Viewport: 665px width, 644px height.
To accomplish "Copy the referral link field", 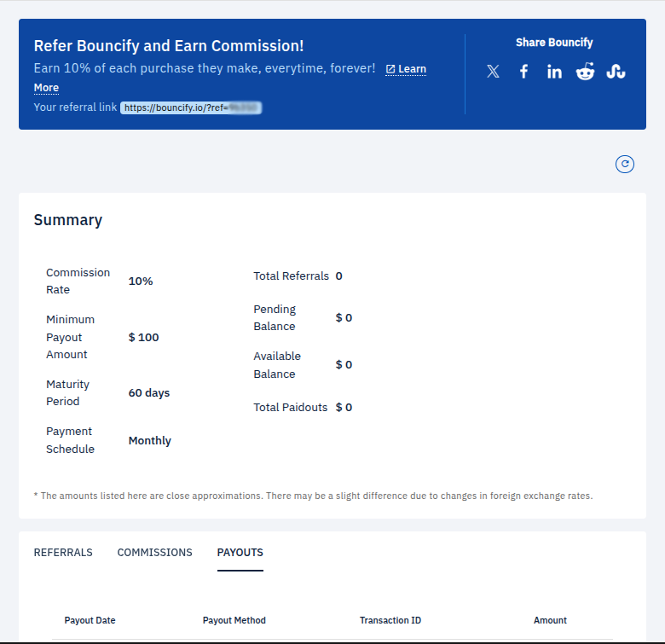I will tap(191, 107).
